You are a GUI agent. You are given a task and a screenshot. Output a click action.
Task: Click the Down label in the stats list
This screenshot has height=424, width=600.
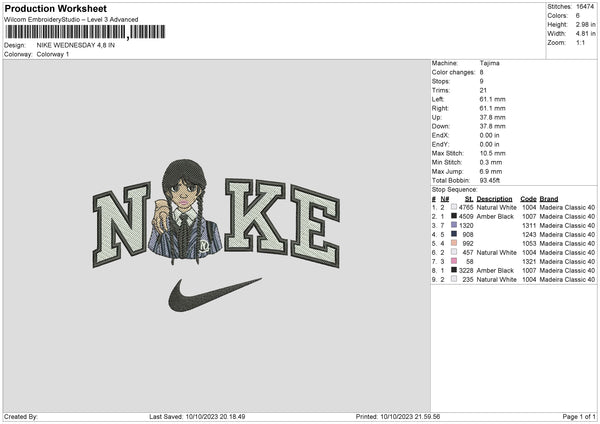(x=440, y=126)
